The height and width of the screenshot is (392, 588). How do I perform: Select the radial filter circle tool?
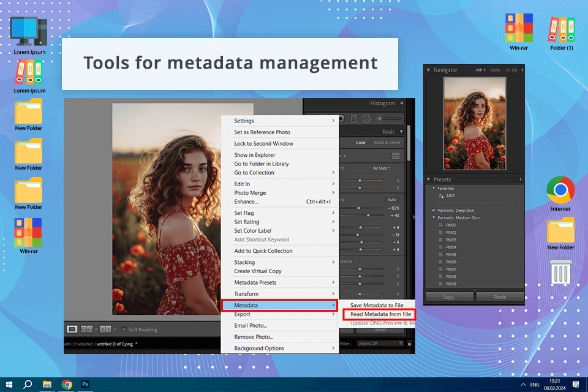tap(366, 119)
